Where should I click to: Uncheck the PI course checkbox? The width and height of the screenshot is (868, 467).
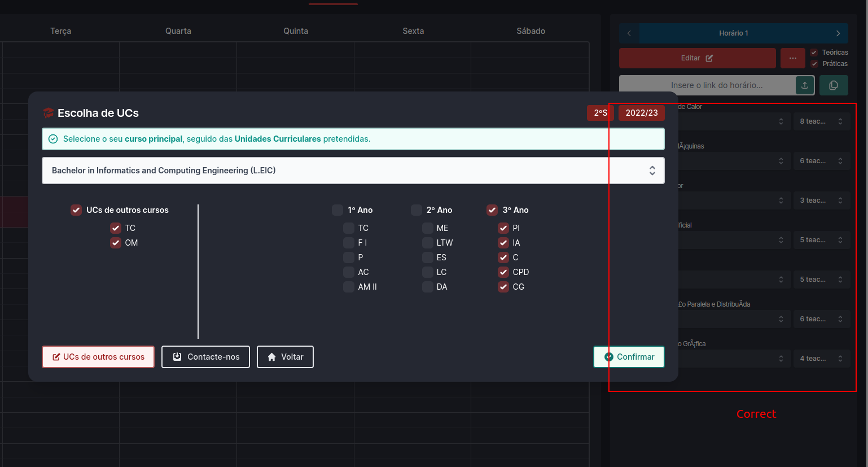pos(503,228)
